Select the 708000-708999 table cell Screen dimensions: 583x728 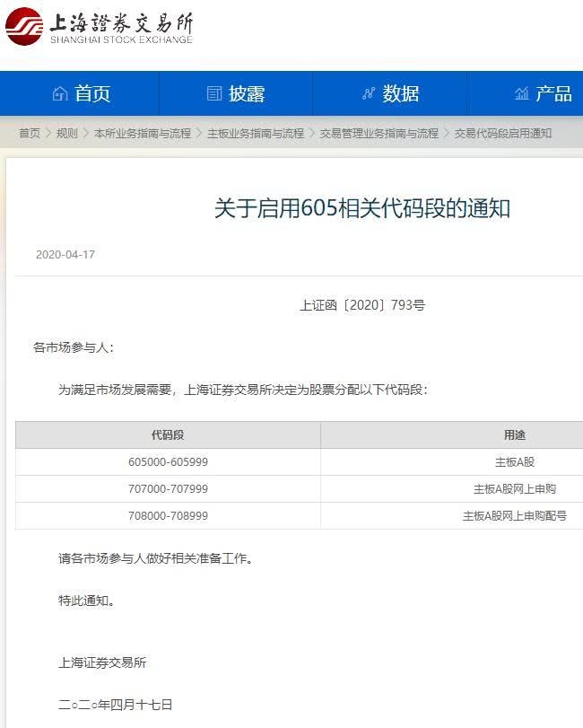click(x=168, y=516)
